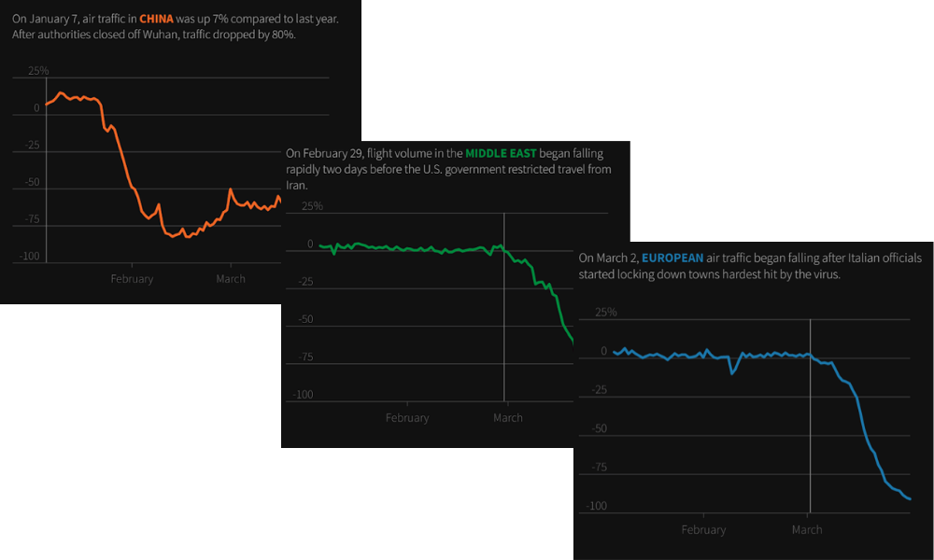Click the March label on the European chart

[807, 530]
